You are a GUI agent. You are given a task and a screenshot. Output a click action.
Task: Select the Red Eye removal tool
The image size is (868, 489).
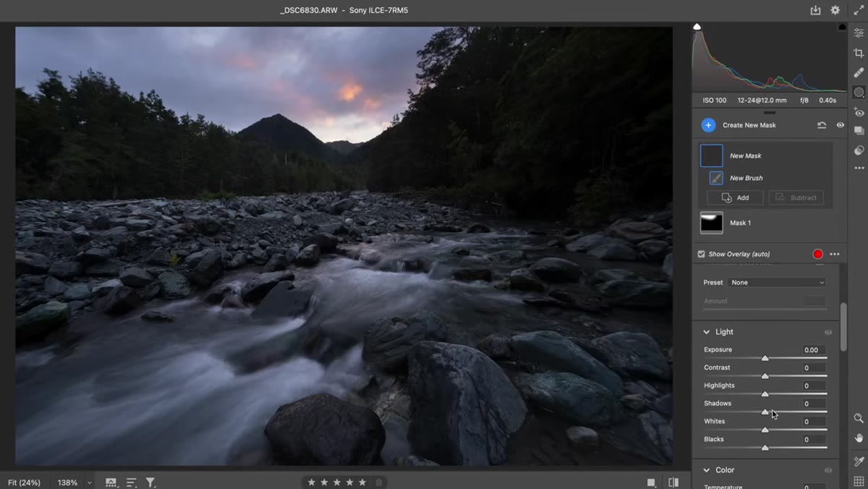[x=859, y=112]
